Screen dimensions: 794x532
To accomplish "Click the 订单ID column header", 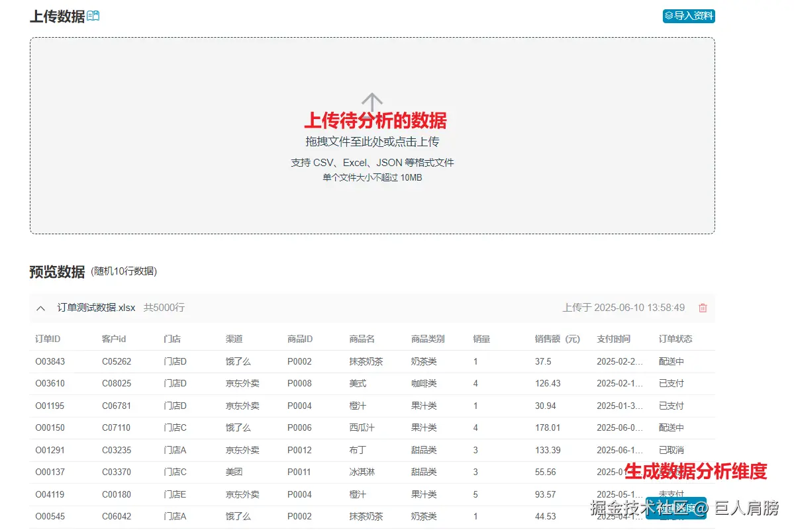I will click(x=48, y=339).
